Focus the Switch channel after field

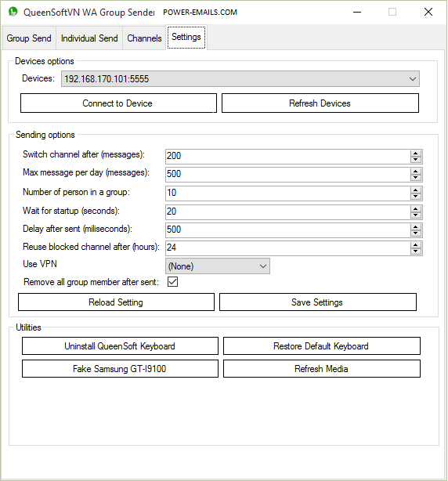287,156
